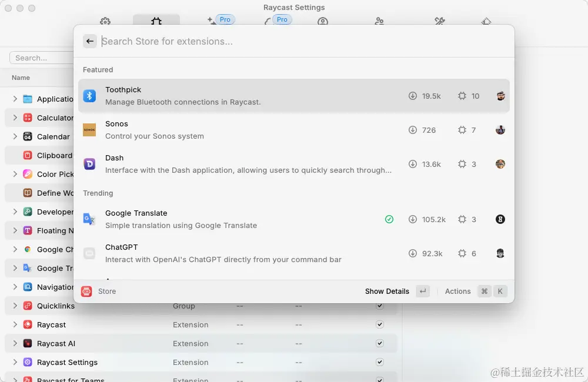This screenshot has height=382, width=588.
Task: Click the Sonos author avatar
Action: coord(500,130)
